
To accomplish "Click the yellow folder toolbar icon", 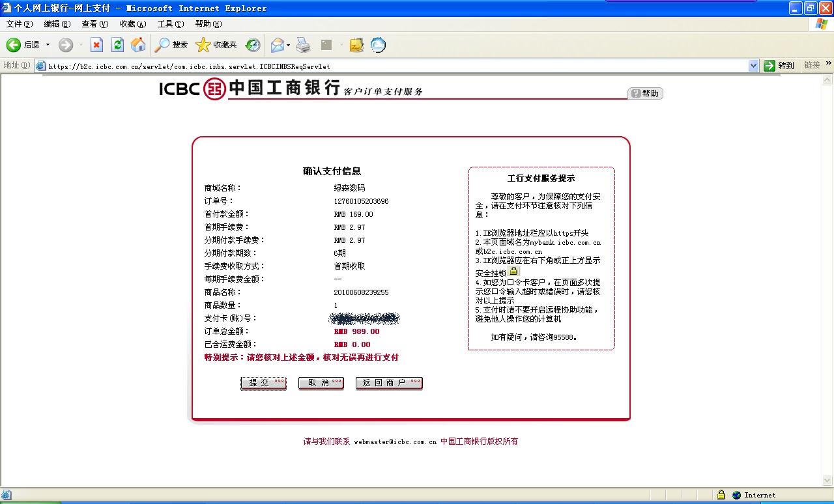I will click(356, 45).
